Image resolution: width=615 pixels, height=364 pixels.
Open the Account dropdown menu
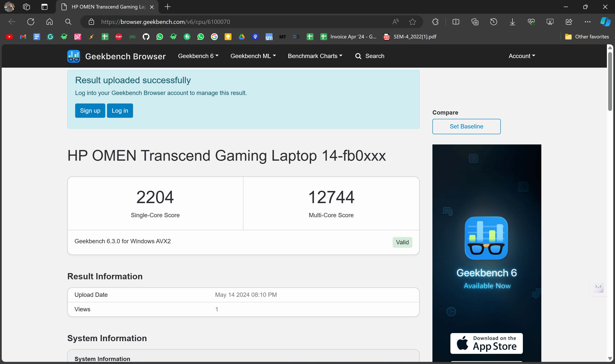point(522,56)
